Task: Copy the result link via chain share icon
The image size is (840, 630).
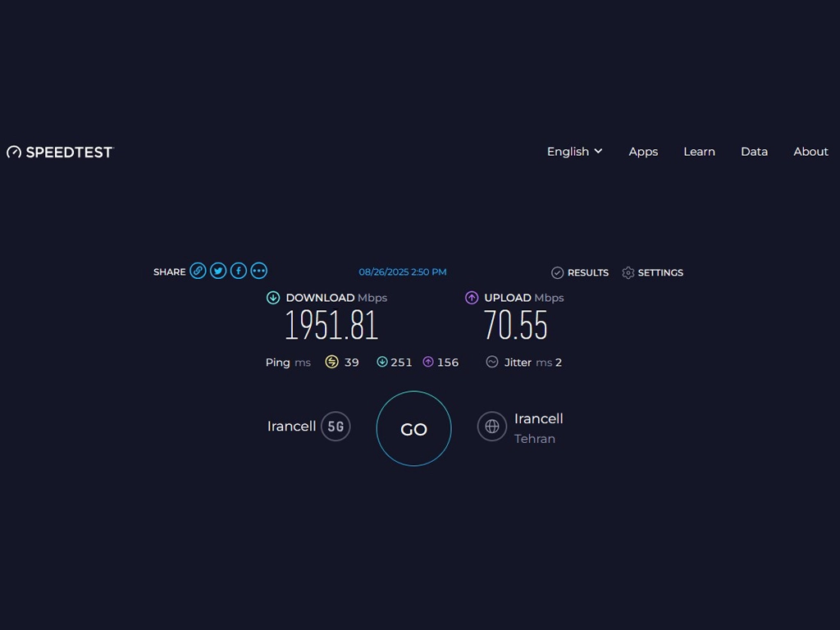Action: point(198,270)
